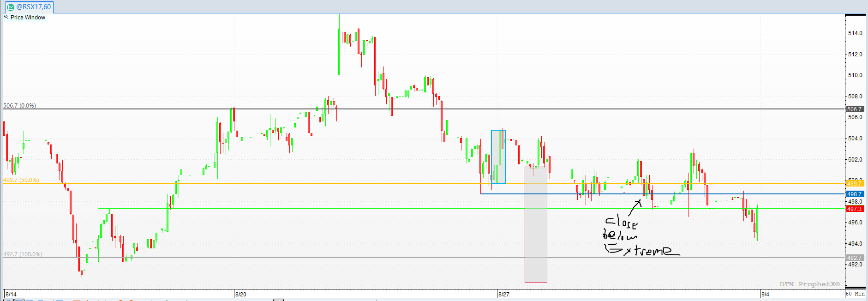Click the 510.0 price axis label
This screenshot has height=301, width=868.
point(855,75)
